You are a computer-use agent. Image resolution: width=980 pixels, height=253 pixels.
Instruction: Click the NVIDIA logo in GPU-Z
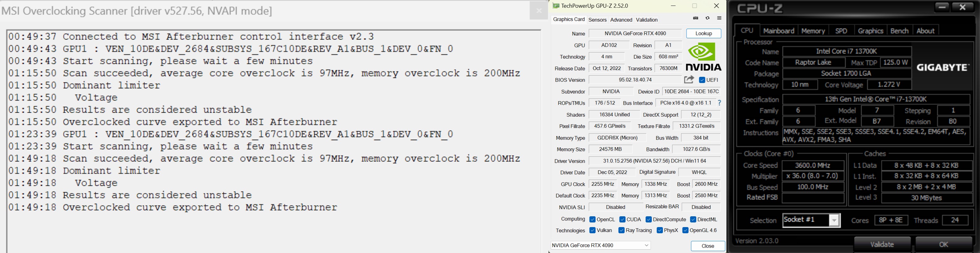[704, 56]
